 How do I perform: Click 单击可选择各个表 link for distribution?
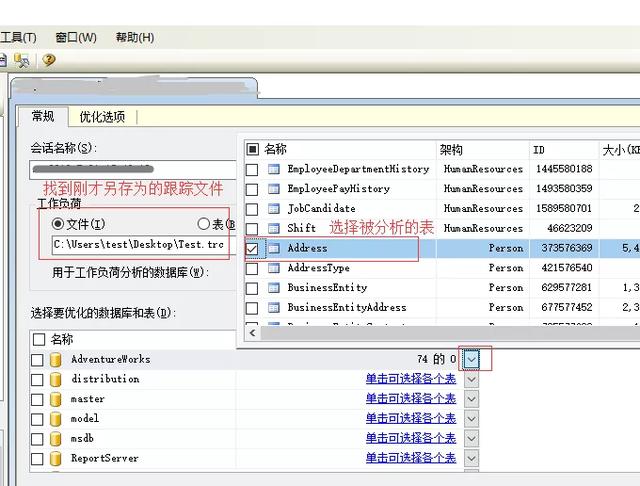tap(411, 379)
